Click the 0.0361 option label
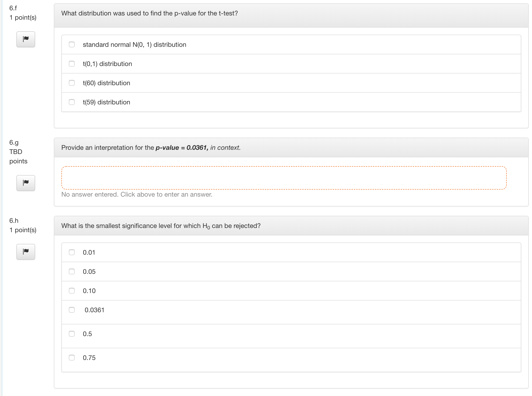The image size is (532, 396). click(94, 310)
